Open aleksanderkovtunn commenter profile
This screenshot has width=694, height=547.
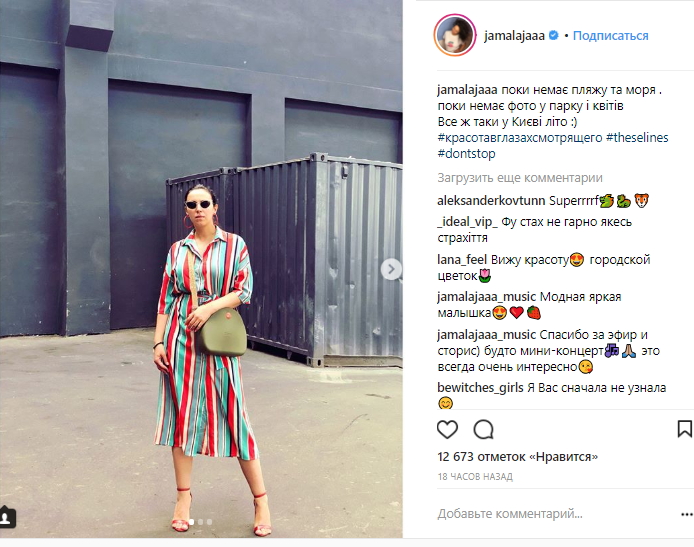491,200
